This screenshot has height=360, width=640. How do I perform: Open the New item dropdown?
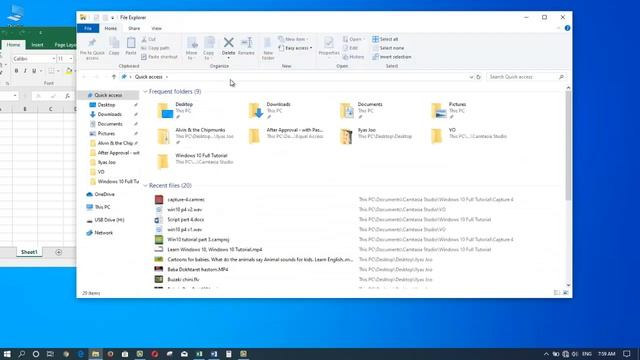tap(293, 39)
